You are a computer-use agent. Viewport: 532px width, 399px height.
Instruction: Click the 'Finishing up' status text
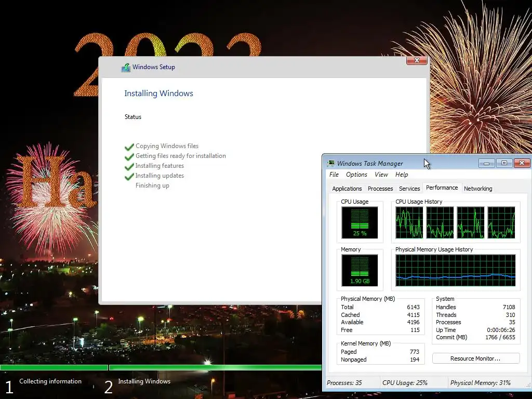point(152,185)
